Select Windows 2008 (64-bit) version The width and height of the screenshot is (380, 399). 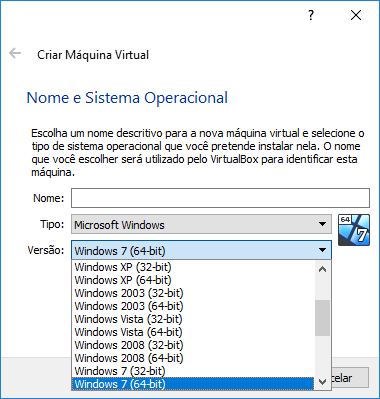(193, 358)
